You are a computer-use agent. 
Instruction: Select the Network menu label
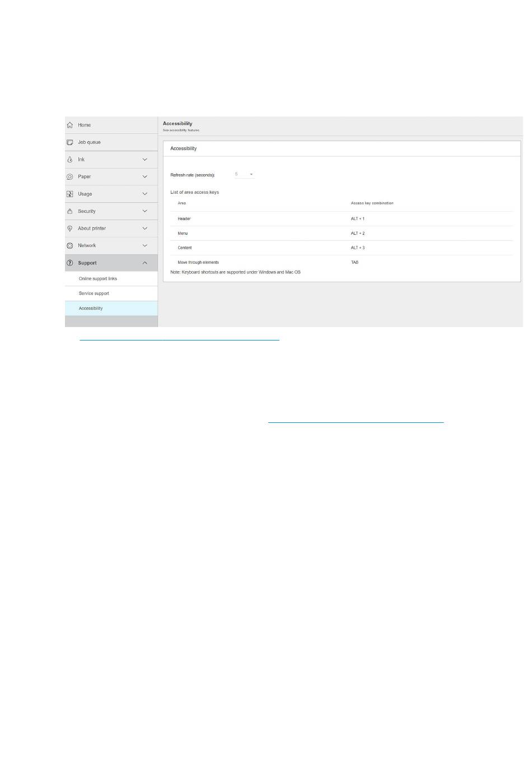point(87,246)
